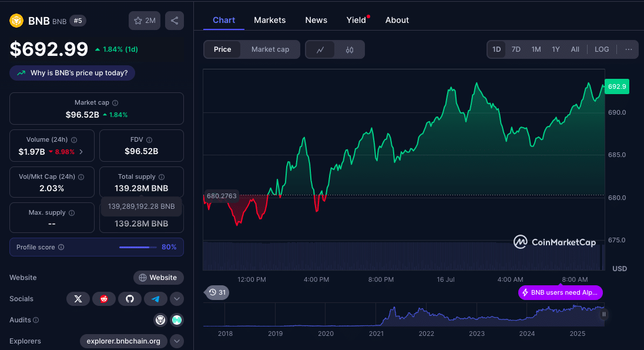This screenshot has width=644, height=350.
Task: Click the 139,289,192.28 BNB tooltip
Action: click(x=141, y=206)
